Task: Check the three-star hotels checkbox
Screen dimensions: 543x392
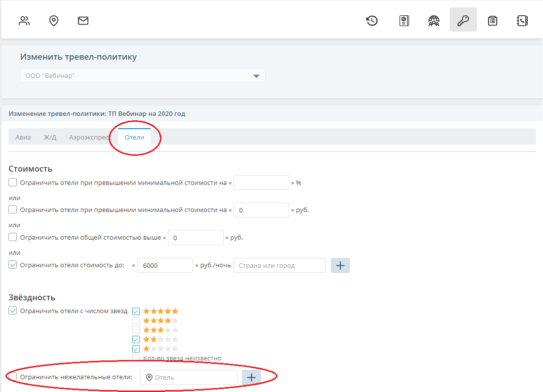Action: [x=136, y=330]
